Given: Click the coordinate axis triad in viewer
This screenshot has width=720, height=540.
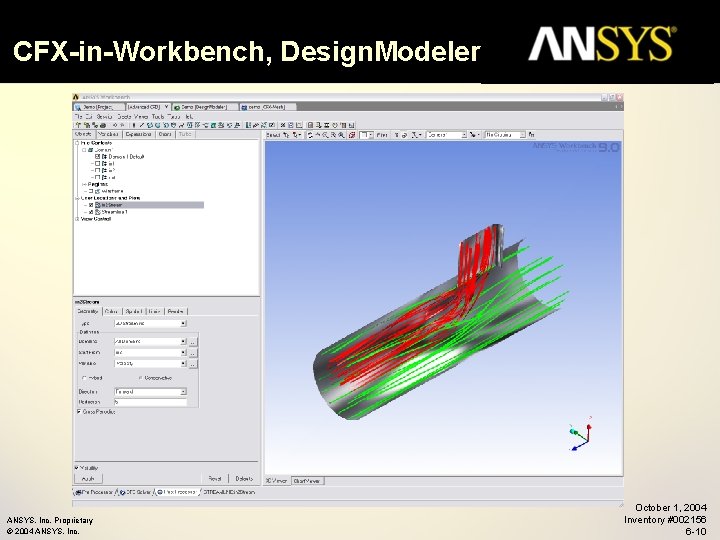Looking at the screenshot, I should click(x=581, y=434).
